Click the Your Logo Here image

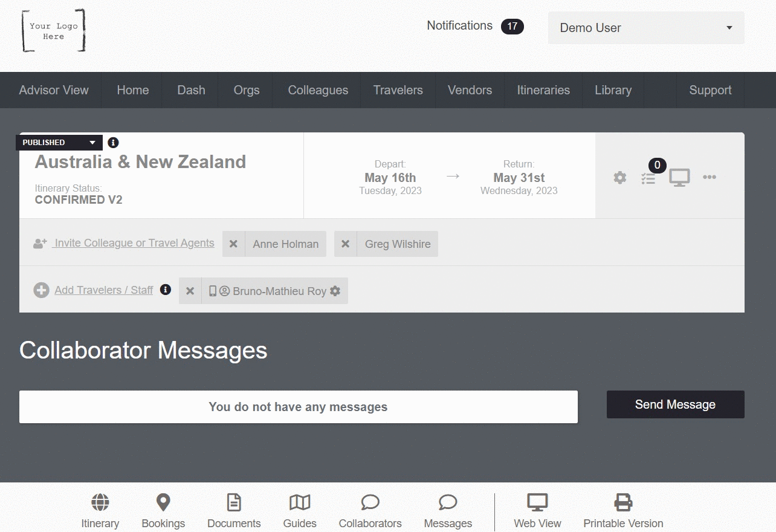(54, 30)
